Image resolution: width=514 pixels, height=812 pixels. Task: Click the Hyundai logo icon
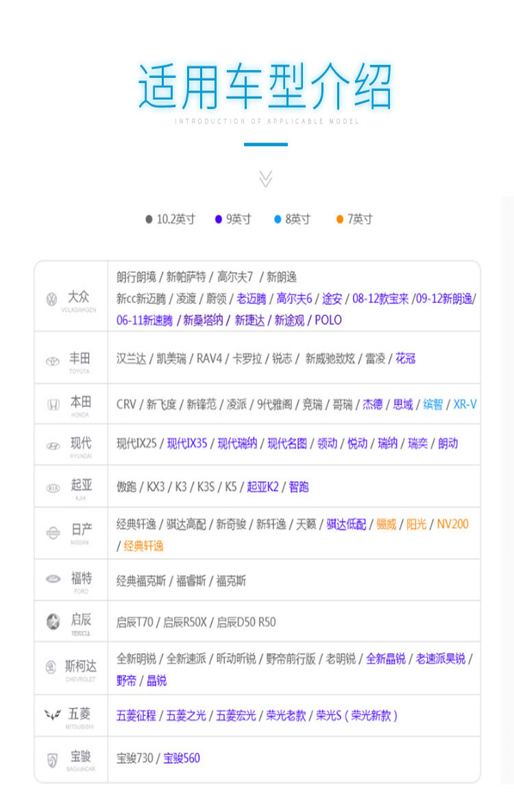click(53, 446)
